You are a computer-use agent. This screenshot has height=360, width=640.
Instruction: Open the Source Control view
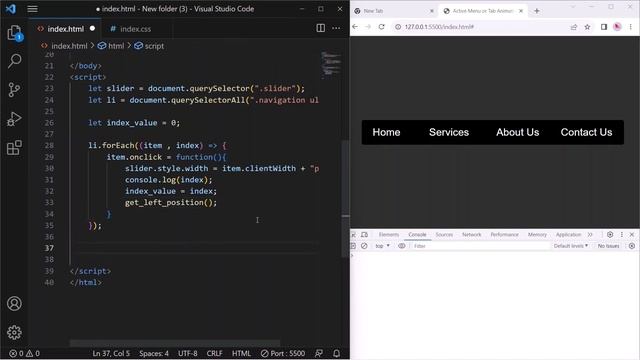pos(14,90)
